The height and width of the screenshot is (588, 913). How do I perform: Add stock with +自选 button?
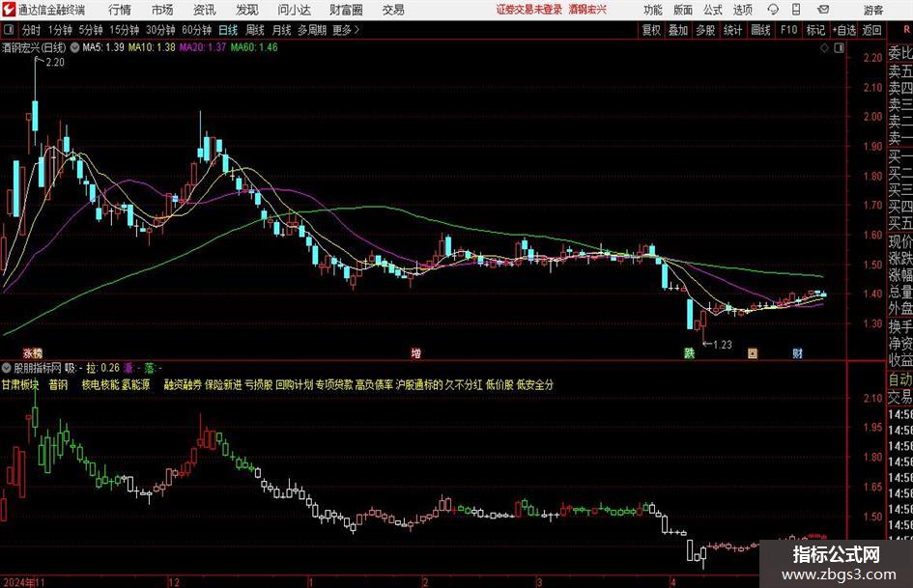pyautogui.click(x=844, y=30)
